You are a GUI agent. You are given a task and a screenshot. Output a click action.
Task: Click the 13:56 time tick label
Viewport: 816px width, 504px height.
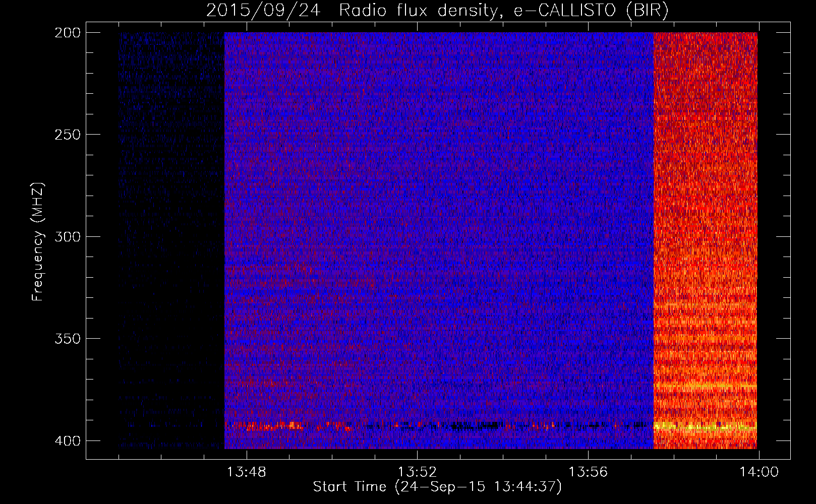click(x=588, y=472)
